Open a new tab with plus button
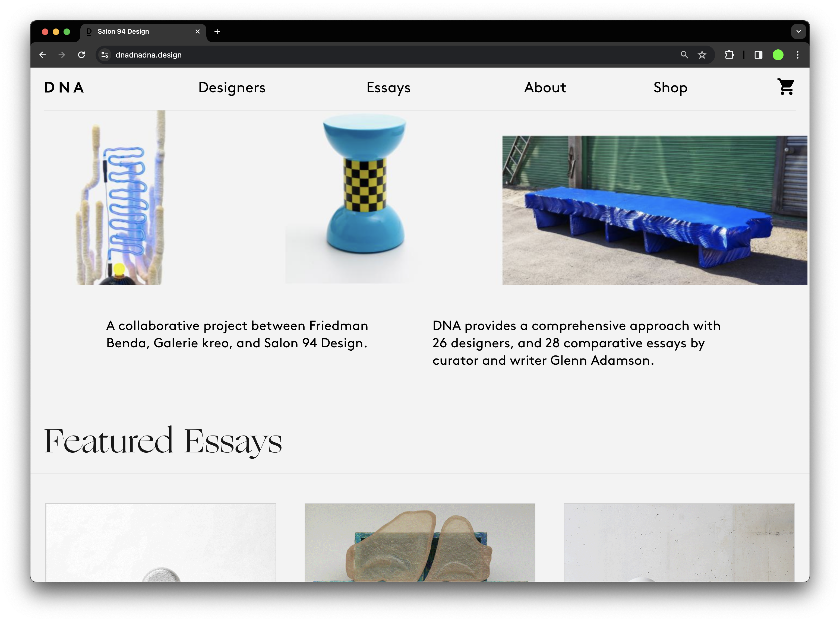The image size is (840, 622). [217, 32]
